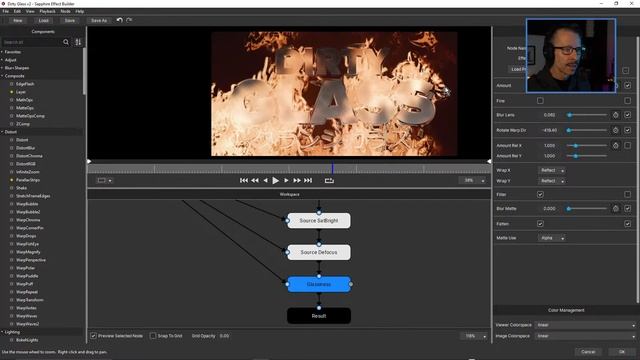Open the Edit menu
The image size is (640, 360).
click(x=17, y=11)
